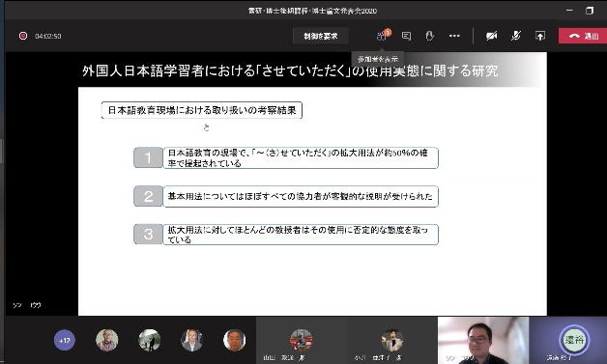Viewport: 607px width, 364px height.
Task: Click the text starting with 基本用法については
Action: (x=300, y=196)
